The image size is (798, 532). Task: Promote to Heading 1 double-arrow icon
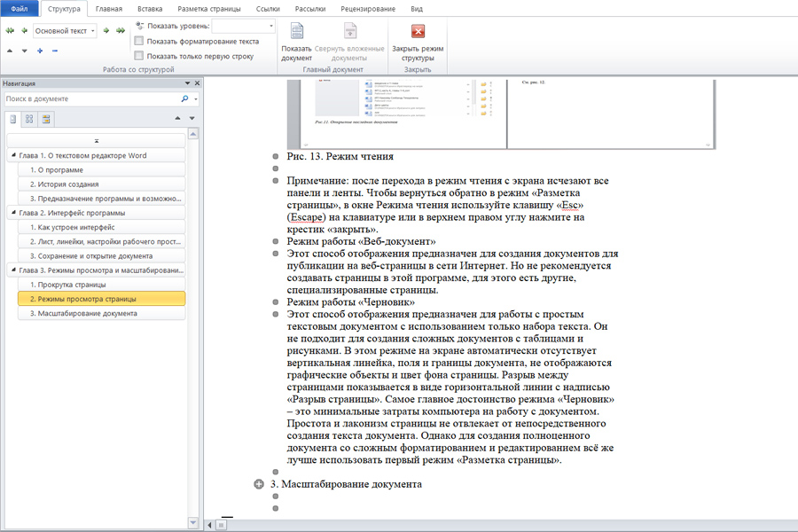[11, 30]
